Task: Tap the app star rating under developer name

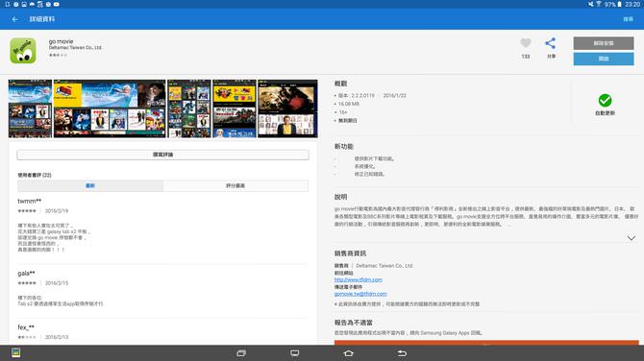Action: [x=58, y=55]
